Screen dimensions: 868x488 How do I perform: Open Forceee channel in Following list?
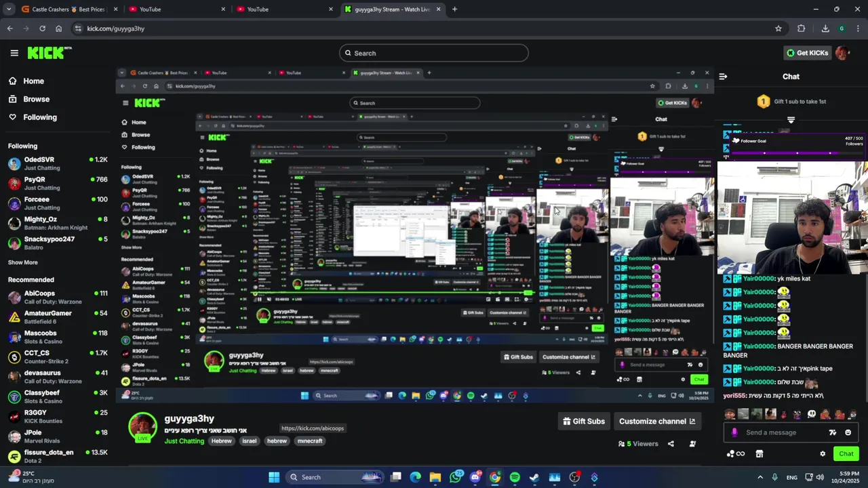[58, 203]
